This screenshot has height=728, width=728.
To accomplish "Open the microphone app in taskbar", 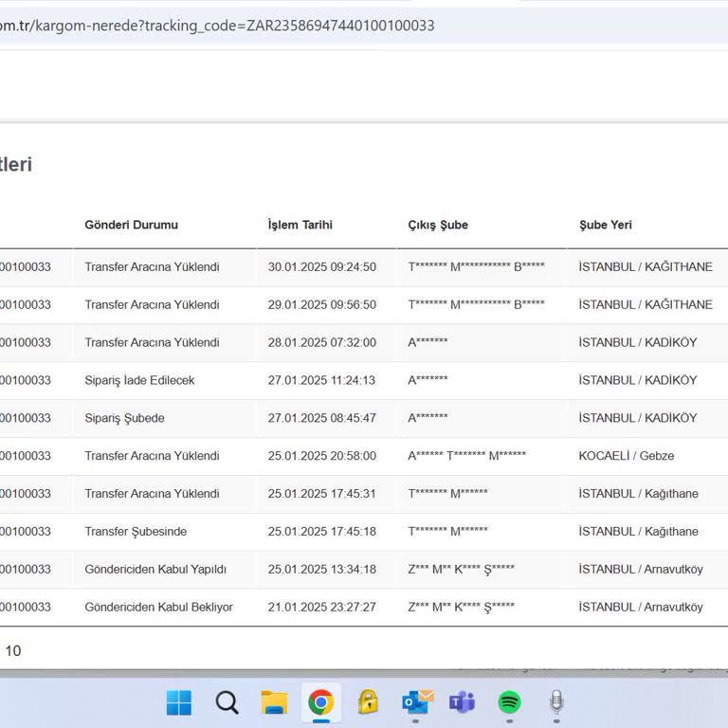I will coord(557,702).
